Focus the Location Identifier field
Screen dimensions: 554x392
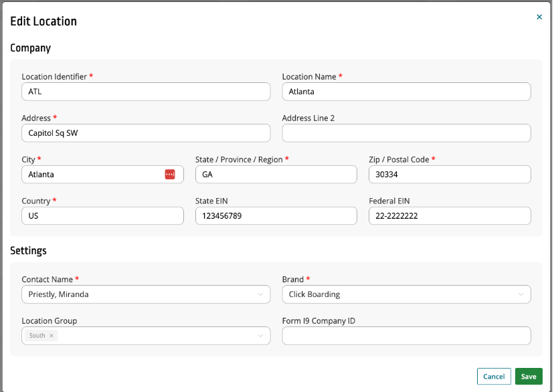coord(146,92)
